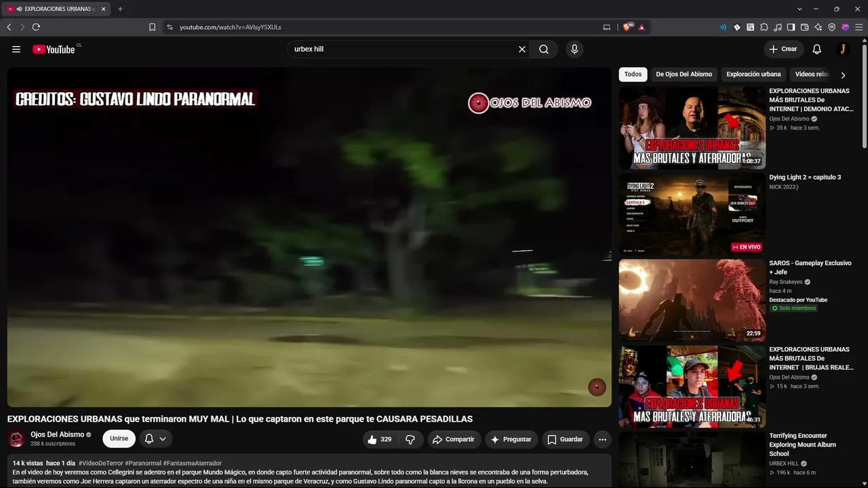
Task: View site information icon in address bar
Action: (x=170, y=27)
